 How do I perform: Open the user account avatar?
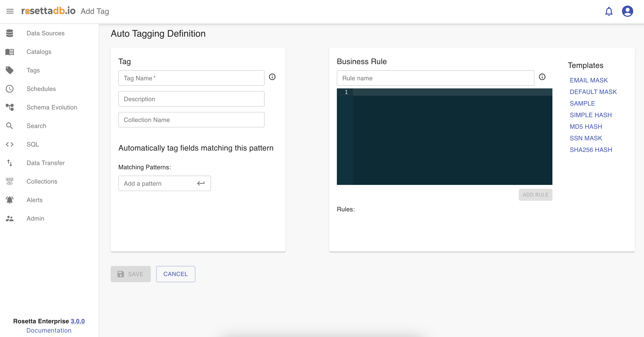(x=627, y=11)
